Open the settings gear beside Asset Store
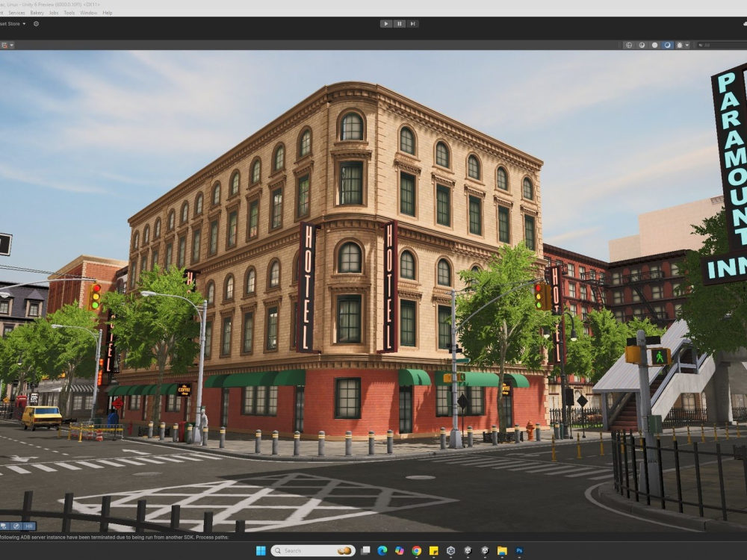Image resolution: width=747 pixels, height=560 pixels. pyautogui.click(x=36, y=24)
